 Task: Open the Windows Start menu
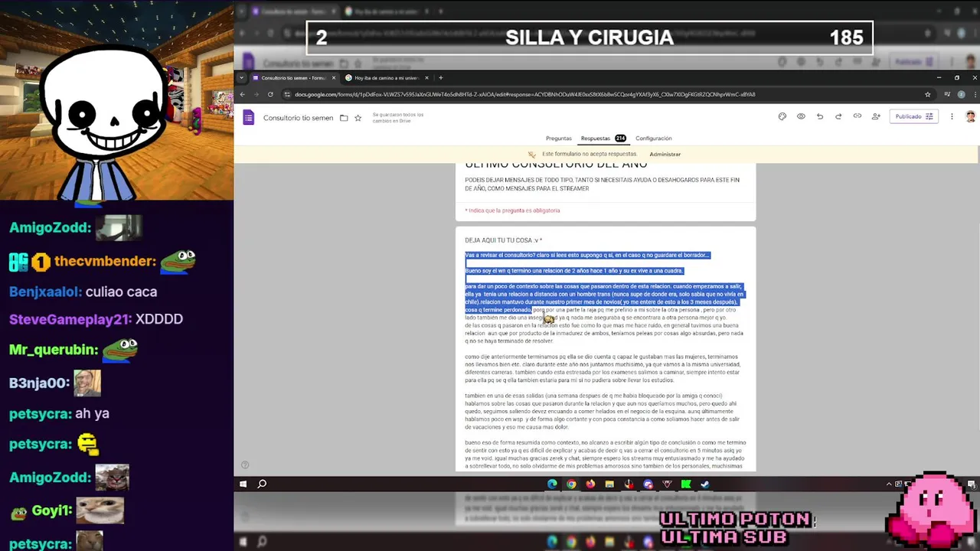[243, 484]
